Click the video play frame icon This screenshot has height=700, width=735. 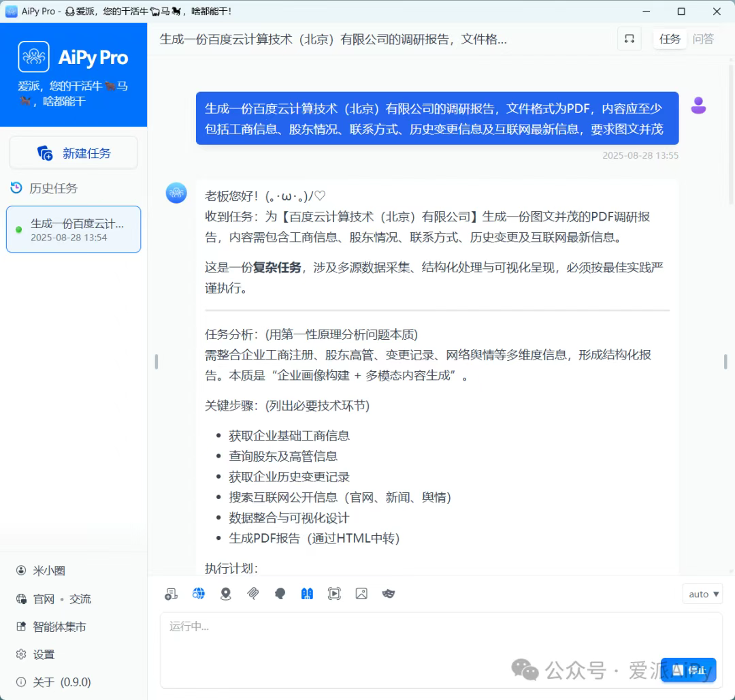334,594
